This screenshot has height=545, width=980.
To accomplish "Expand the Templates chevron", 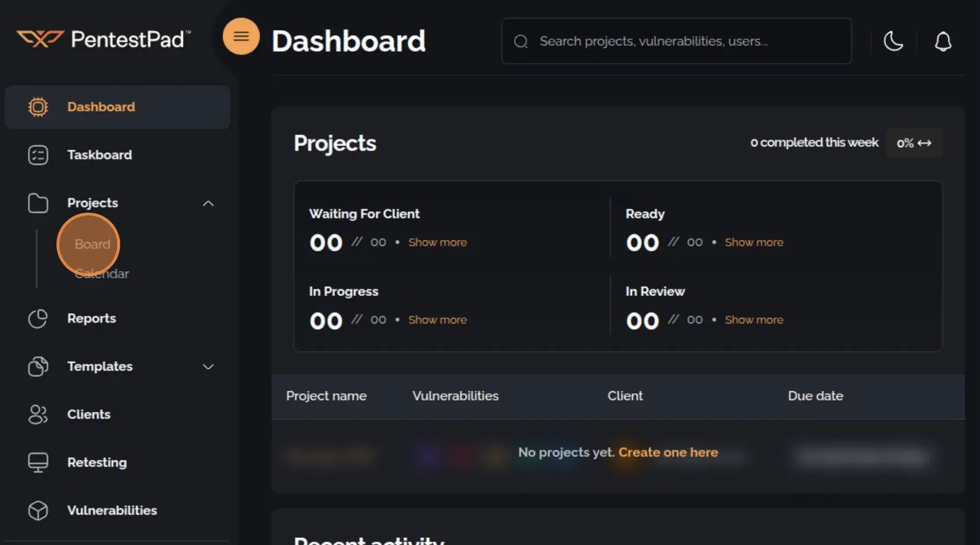I will click(208, 367).
